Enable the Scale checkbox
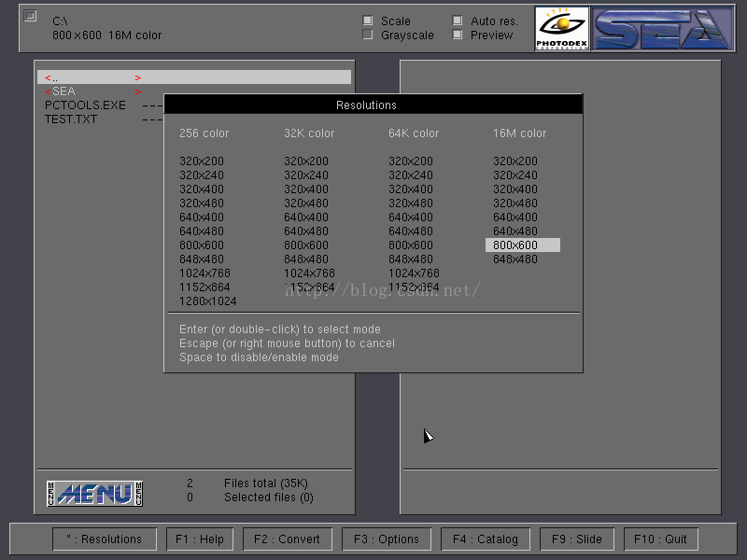 tap(368, 21)
